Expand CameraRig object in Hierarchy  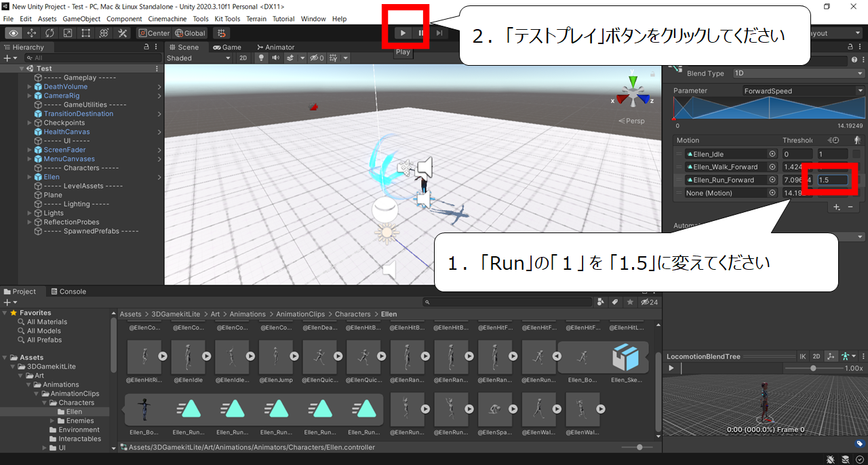pos(29,96)
